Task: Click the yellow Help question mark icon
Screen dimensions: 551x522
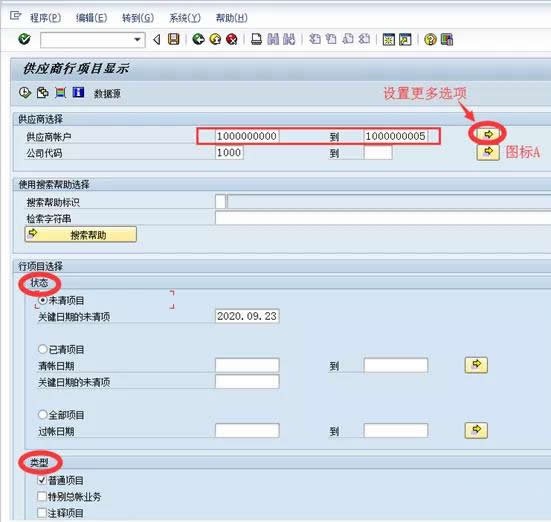Action: pyautogui.click(x=430, y=39)
